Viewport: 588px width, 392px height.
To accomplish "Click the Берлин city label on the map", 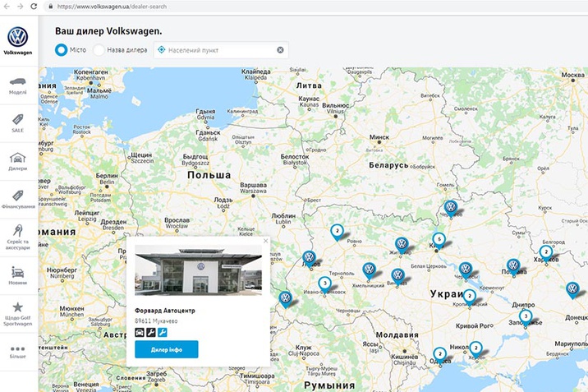I will pos(107,176).
